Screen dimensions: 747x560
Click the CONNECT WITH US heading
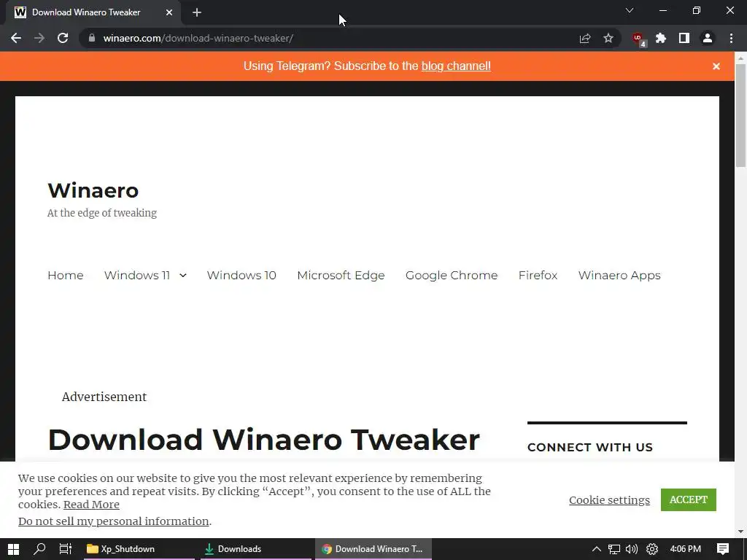[589, 447]
